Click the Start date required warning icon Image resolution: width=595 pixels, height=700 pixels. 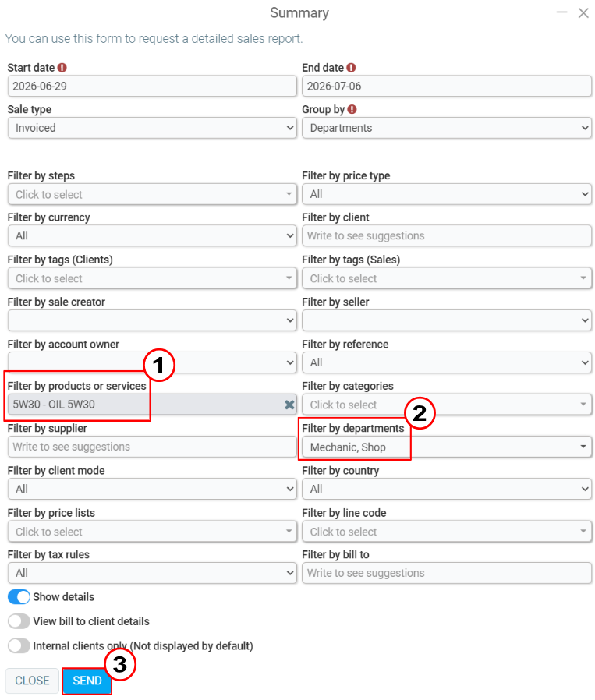(x=62, y=68)
